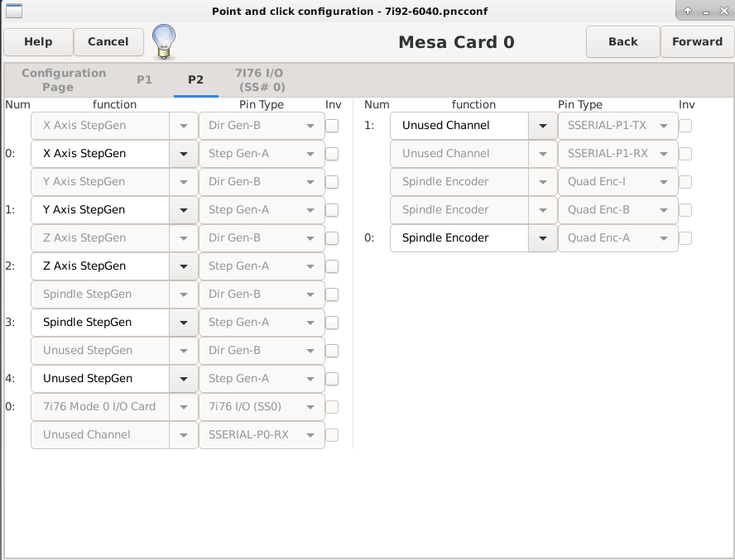
Task: Click the Forward button
Action: 697,41
